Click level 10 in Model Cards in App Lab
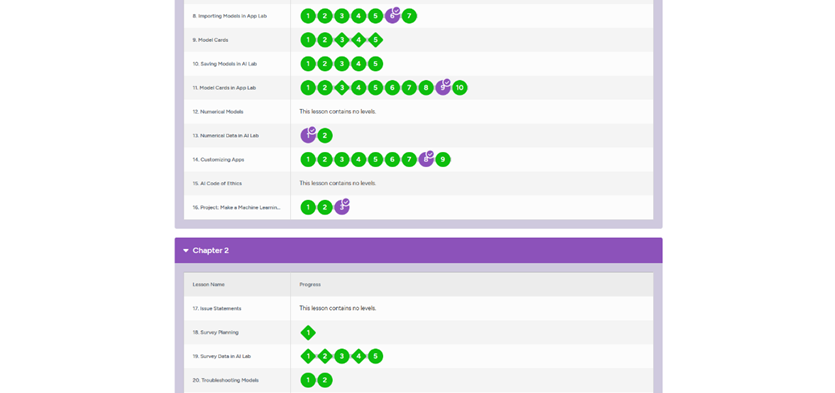 pos(460,88)
